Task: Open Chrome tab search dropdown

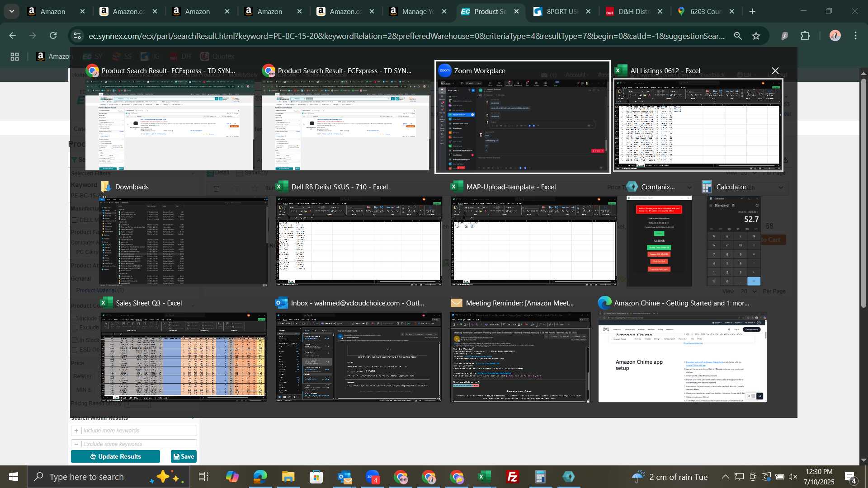Action: tap(12, 11)
